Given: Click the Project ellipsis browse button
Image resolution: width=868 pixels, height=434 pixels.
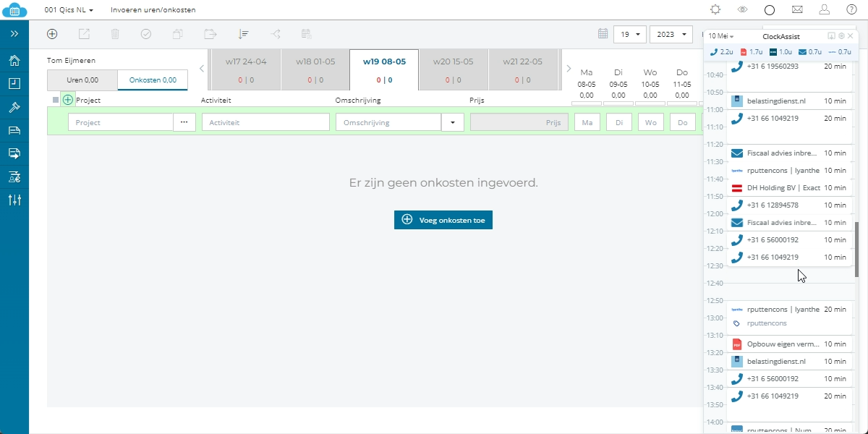Looking at the screenshot, I should 184,122.
